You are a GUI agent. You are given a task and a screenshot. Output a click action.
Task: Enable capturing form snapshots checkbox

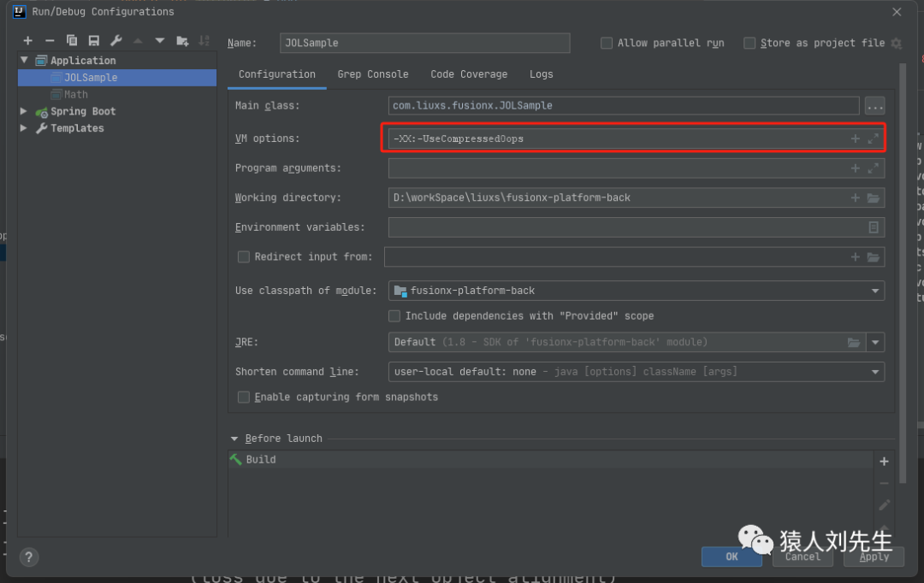click(x=243, y=397)
